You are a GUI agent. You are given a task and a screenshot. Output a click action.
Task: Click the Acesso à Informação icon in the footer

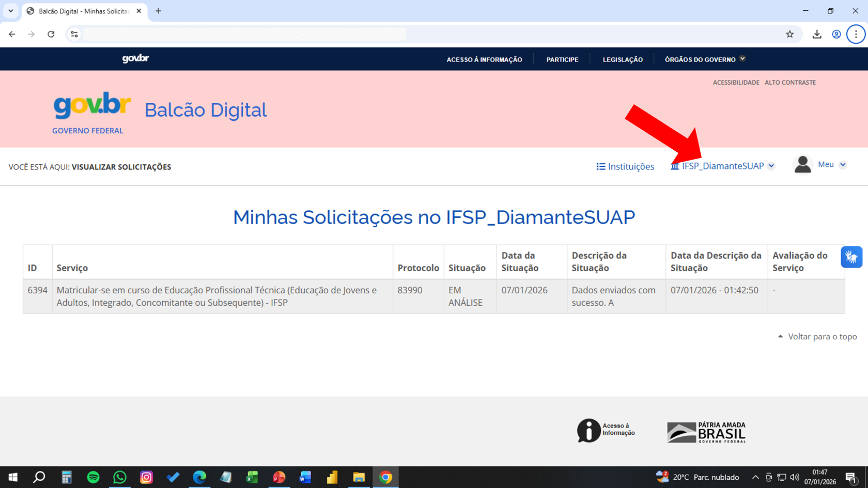(x=587, y=430)
